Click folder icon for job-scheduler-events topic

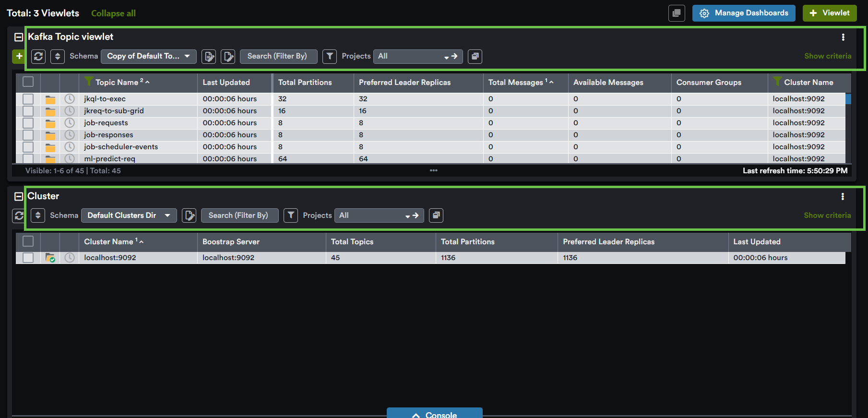pos(50,147)
